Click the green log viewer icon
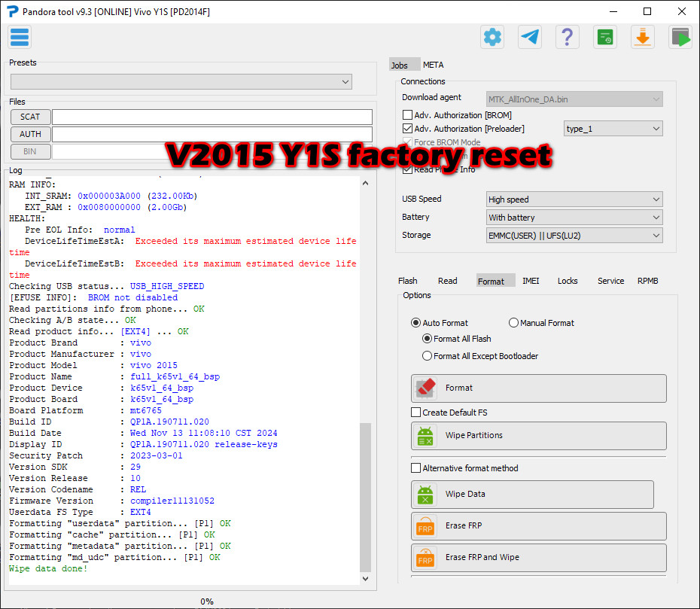This screenshot has width=700, height=609. (605, 37)
